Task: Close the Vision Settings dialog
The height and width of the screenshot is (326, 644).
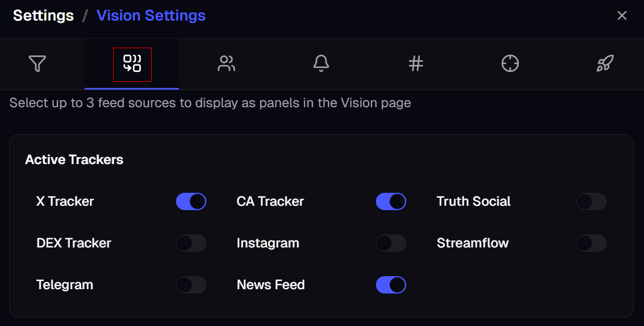Action: [x=622, y=16]
